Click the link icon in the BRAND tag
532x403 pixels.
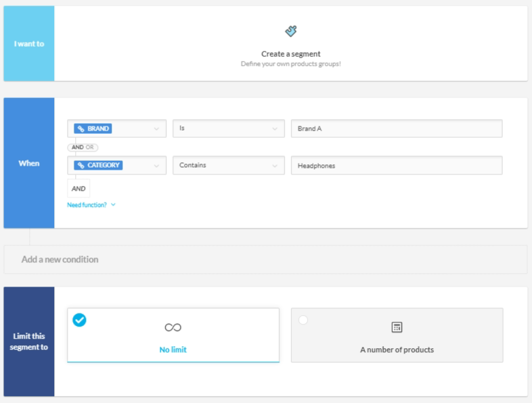click(81, 128)
